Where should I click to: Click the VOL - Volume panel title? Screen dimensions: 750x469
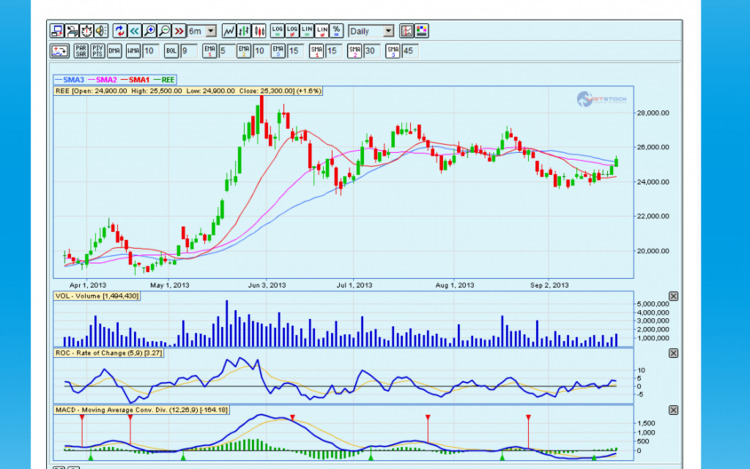(97, 296)
